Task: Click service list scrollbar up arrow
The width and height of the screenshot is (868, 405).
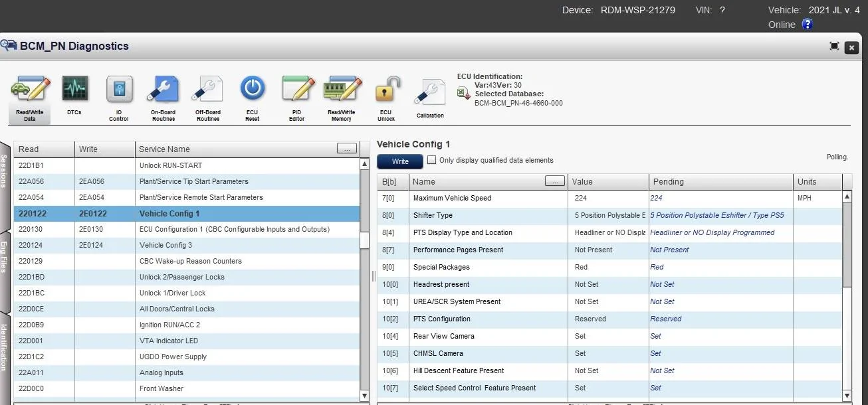Action: [364, 164]
